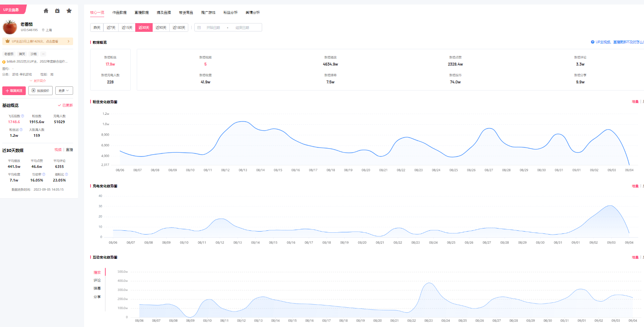This screenshot has height=327, width=644.
Task: Click the help icon beside 粉丝团
Action: click(21, 130)
